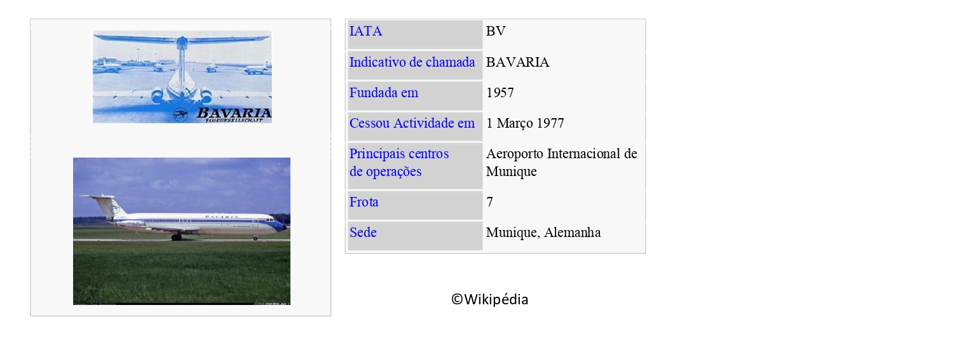Click the ©Wikipédia credit text
The height and width of the screenshot is (338, 980).
pyautogui.click(x=489, y=299)
